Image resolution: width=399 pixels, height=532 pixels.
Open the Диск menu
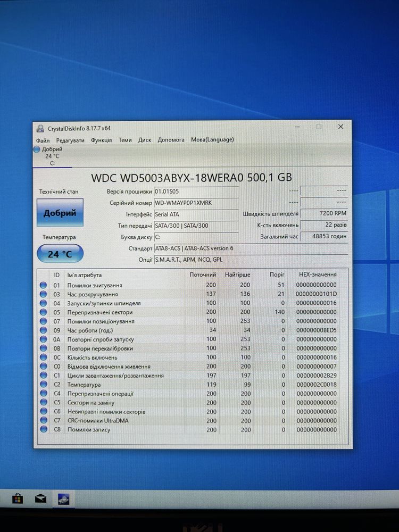pyautogui.click(x=145, y=140)
